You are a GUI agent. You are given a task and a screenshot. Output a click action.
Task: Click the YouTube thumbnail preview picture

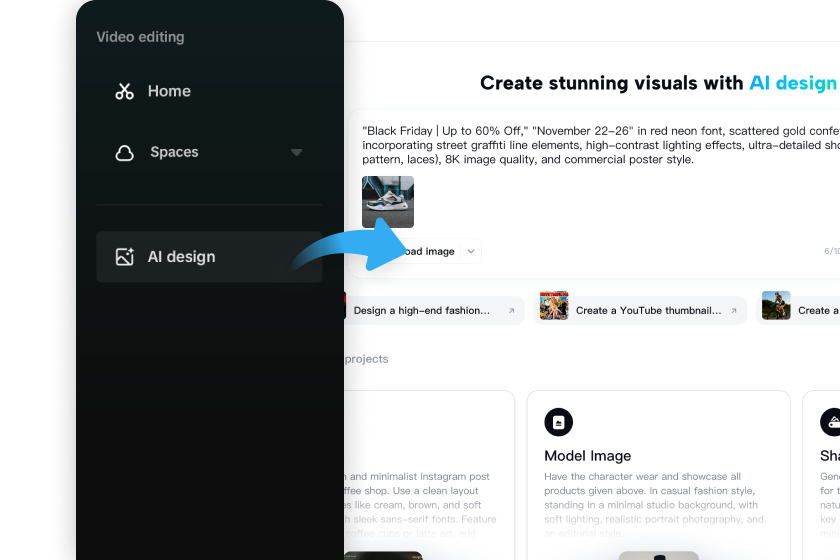click(x=554, y=306)
